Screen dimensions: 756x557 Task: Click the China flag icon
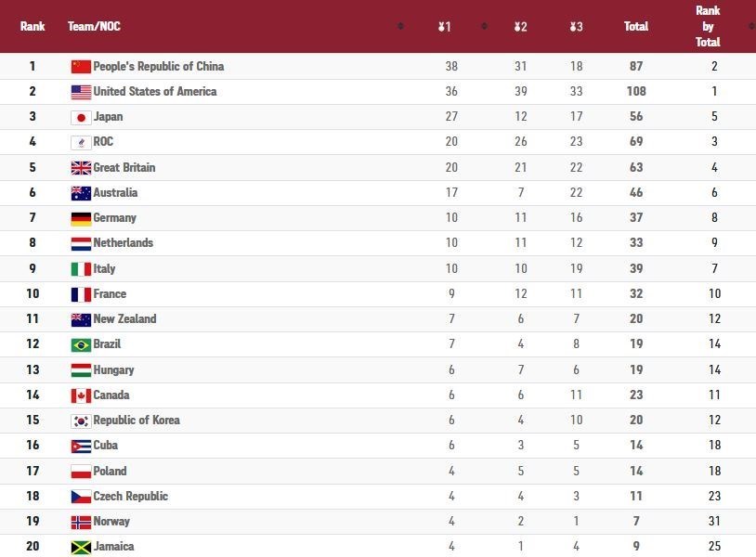[81, 67]
